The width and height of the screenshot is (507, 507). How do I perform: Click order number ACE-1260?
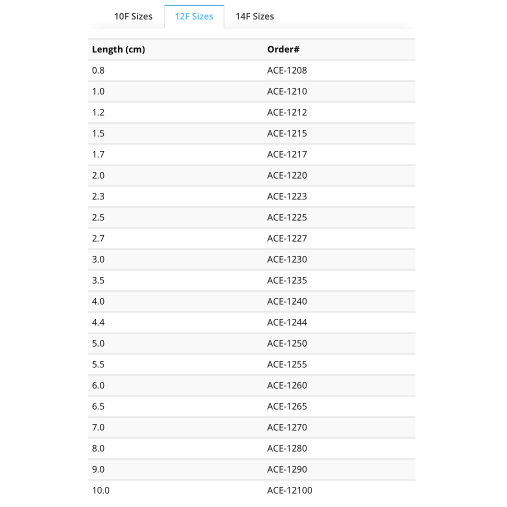287,385
